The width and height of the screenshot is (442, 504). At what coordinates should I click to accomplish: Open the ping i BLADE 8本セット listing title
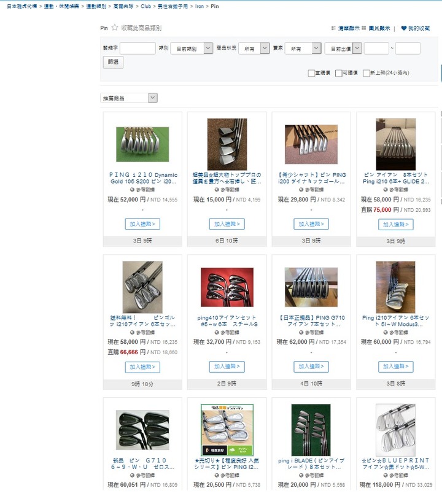pos(311,463)
